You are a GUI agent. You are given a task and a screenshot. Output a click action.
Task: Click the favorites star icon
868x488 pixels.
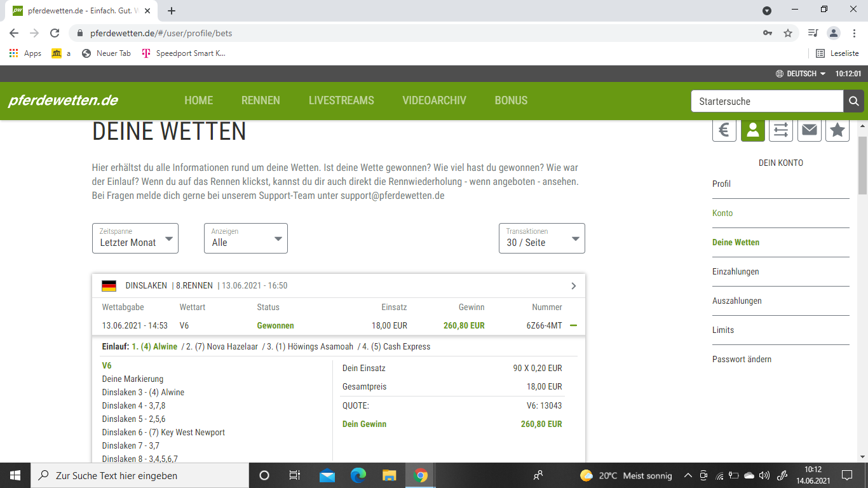tap(837, 130)
